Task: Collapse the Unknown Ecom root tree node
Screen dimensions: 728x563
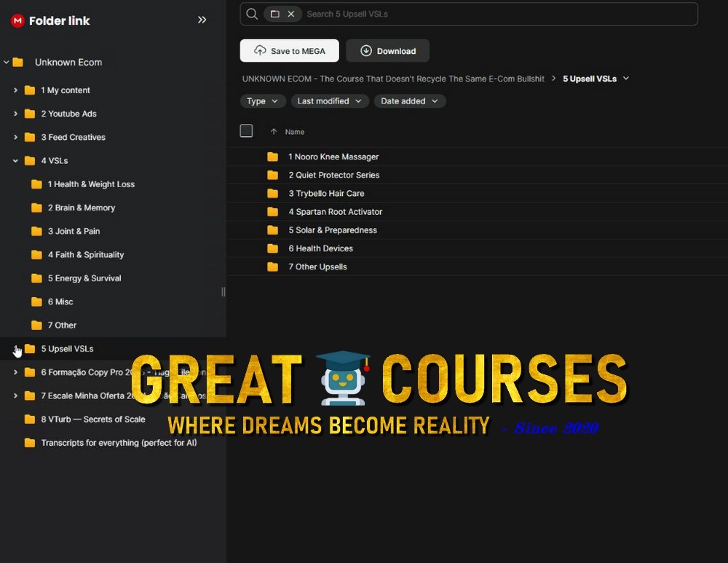Action: coord(6,62)
